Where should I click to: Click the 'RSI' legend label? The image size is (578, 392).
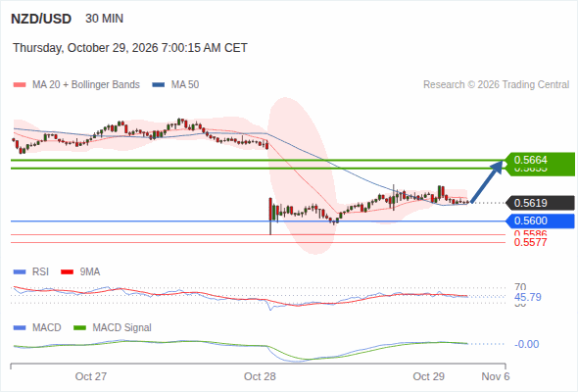click(x=40, y=272)
